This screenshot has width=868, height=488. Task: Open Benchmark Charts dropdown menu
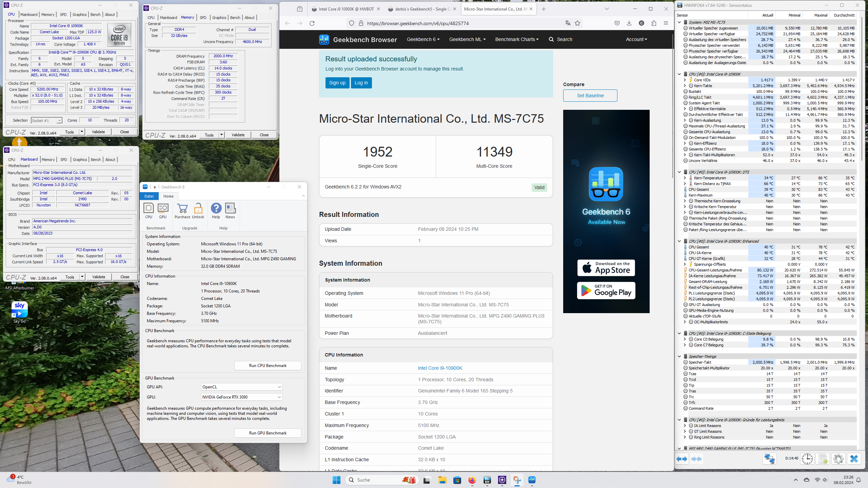[x=517, y=39]
